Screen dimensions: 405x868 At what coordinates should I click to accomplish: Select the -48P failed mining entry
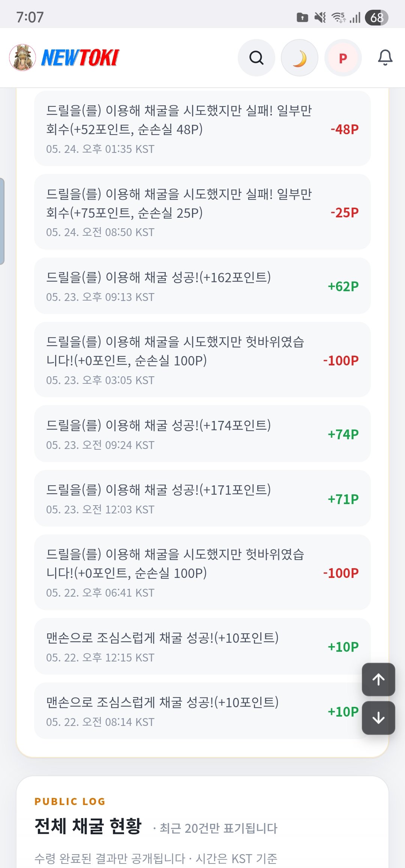202,129
